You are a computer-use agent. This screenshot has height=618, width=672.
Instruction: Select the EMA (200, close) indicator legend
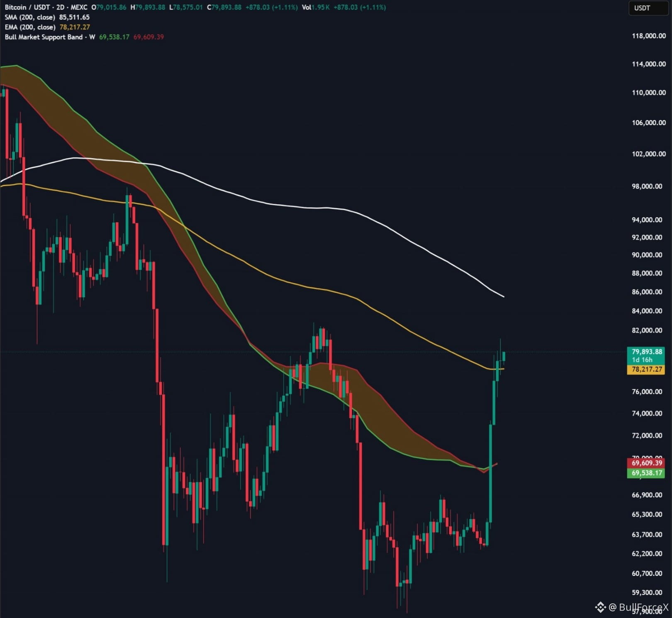click(30, 27)
